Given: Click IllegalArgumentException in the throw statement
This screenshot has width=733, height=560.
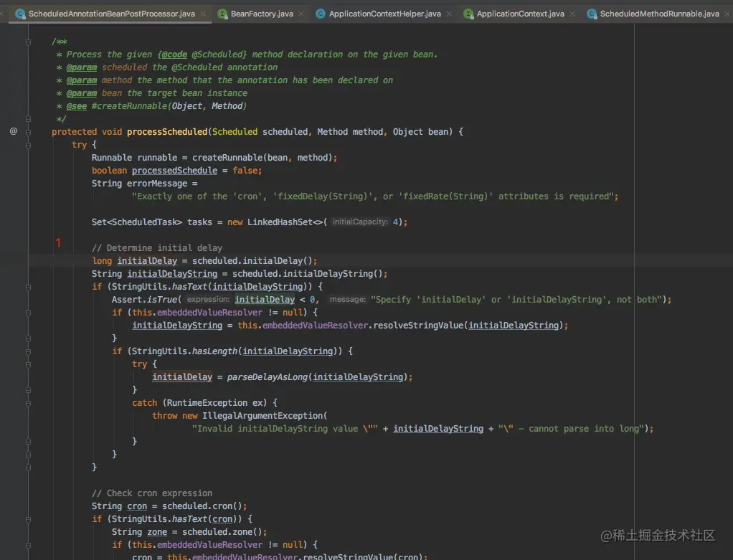Looking at the screenshot, I should click(263, 416).
